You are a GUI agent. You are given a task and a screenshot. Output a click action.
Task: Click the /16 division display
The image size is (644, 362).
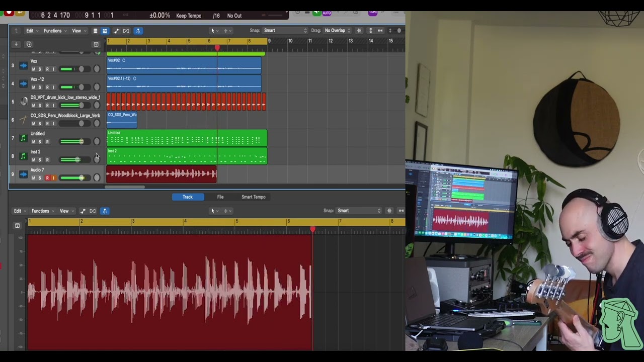click(x=216, y=16)
